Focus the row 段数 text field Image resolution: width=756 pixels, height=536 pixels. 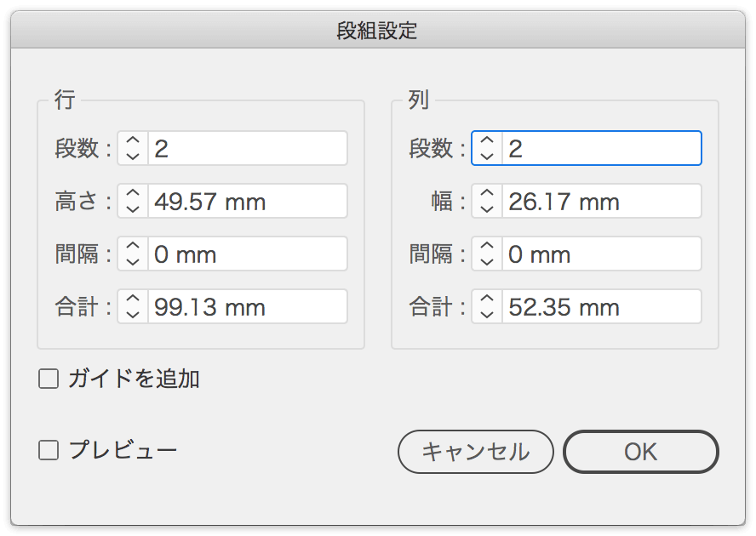click(x=248, y=148)
